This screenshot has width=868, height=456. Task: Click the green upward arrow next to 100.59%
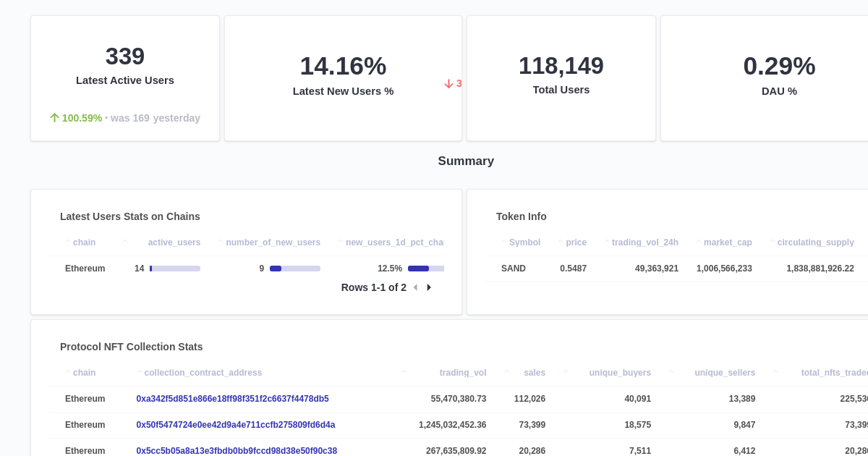click(x=54, y=118)
